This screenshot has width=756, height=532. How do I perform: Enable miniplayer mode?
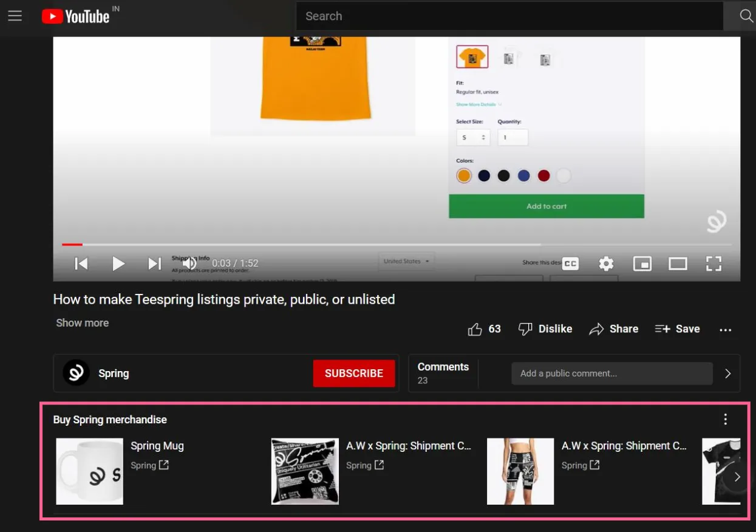pyautogui.click(x=642, y=264)
